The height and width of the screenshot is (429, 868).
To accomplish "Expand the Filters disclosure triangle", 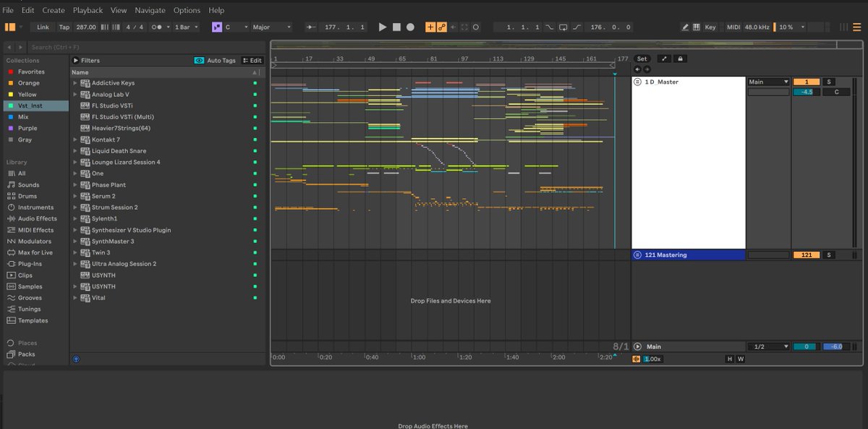I will [75, 61].
